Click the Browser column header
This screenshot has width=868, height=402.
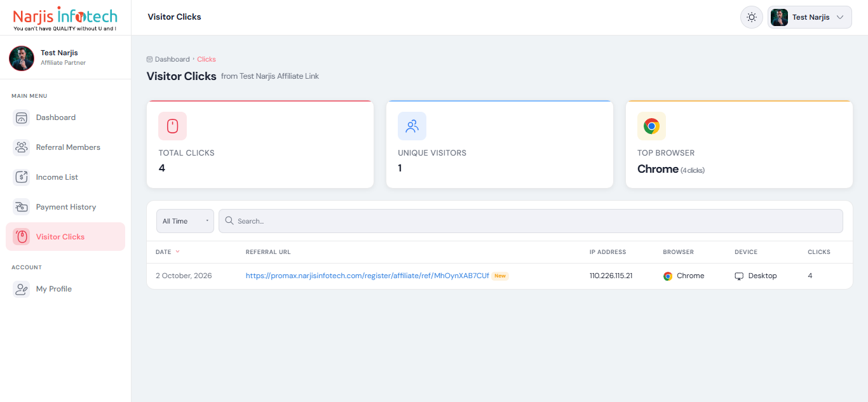tap(678, 252)
